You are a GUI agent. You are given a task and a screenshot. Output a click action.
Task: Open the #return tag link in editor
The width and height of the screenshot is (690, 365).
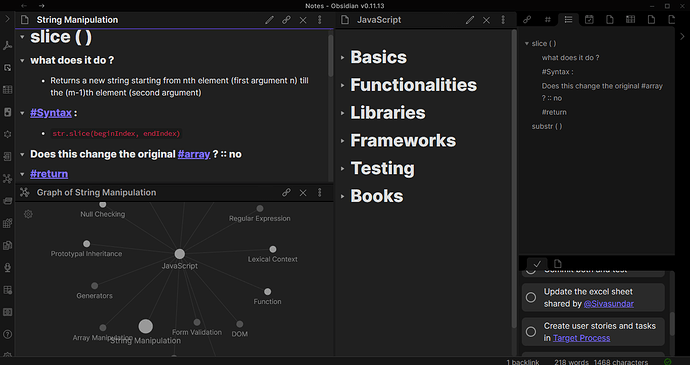(x=49, y=174)
